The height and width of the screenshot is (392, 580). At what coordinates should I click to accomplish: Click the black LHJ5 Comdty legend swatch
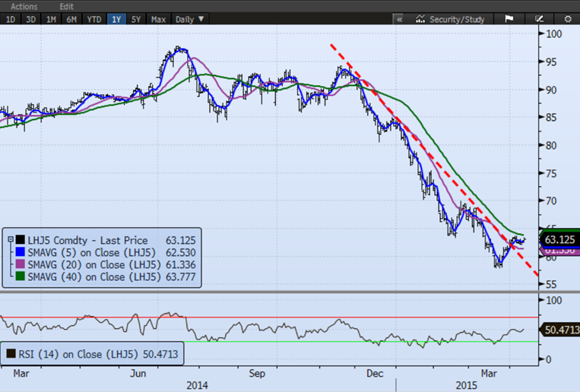click(x=20, y=240)
